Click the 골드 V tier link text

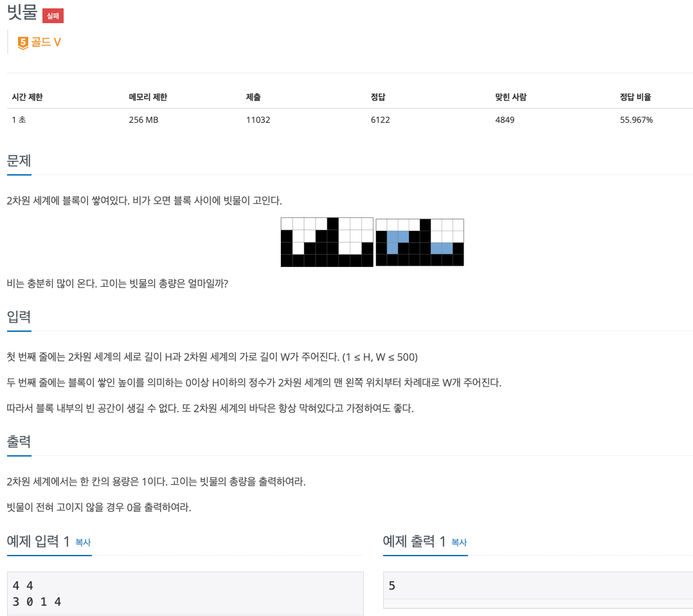tap(46, 42)
